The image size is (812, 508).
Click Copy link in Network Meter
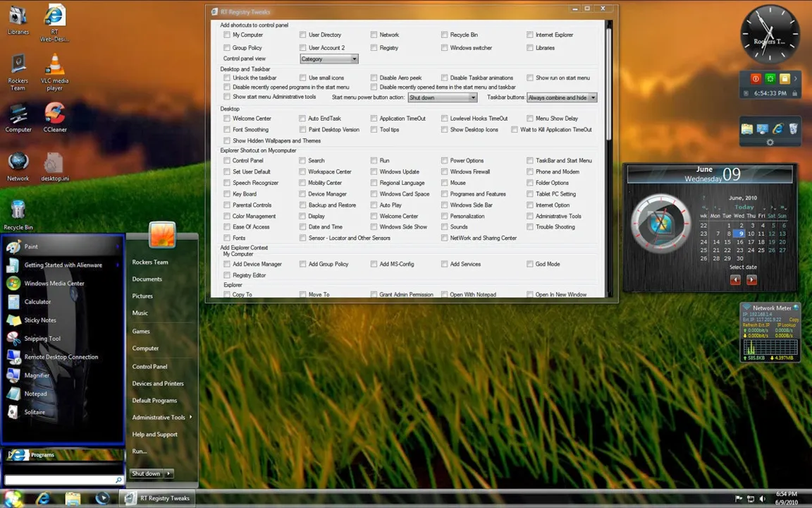click(x=794, y=320)
